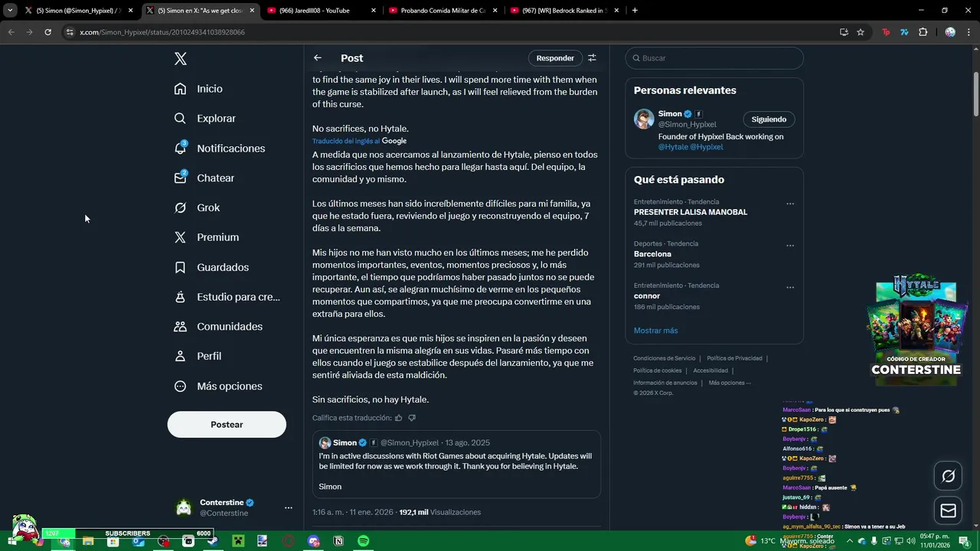Bookmark this page with the star
This screenshot has width=980, height=551.
click(x=861, y=32)
